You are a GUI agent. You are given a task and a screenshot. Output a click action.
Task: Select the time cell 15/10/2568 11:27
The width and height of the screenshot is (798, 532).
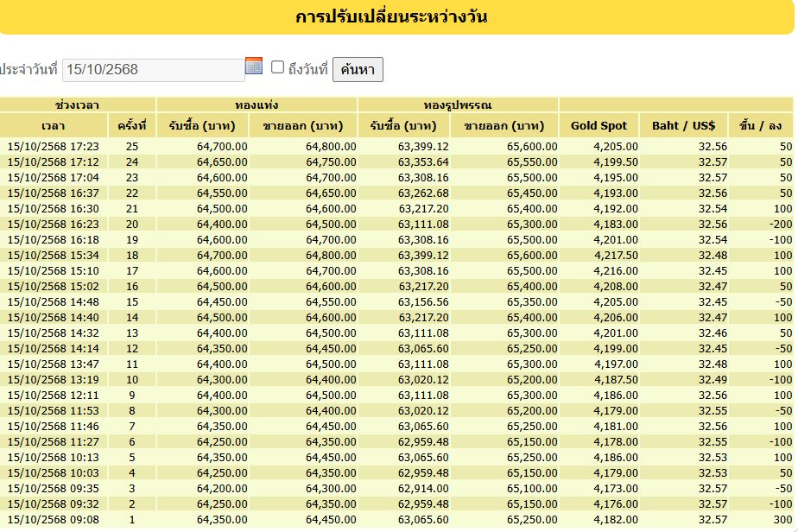click(x=54, y=441)
